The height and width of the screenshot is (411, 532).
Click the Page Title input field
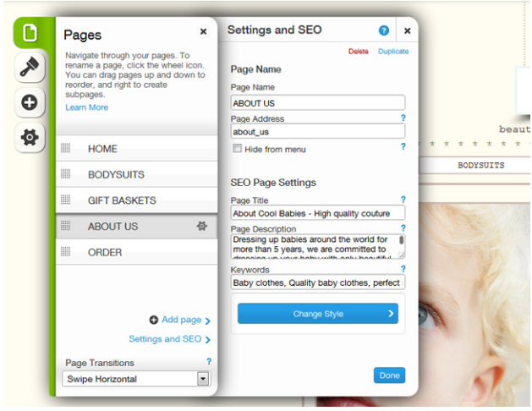[x=317, y=213]
